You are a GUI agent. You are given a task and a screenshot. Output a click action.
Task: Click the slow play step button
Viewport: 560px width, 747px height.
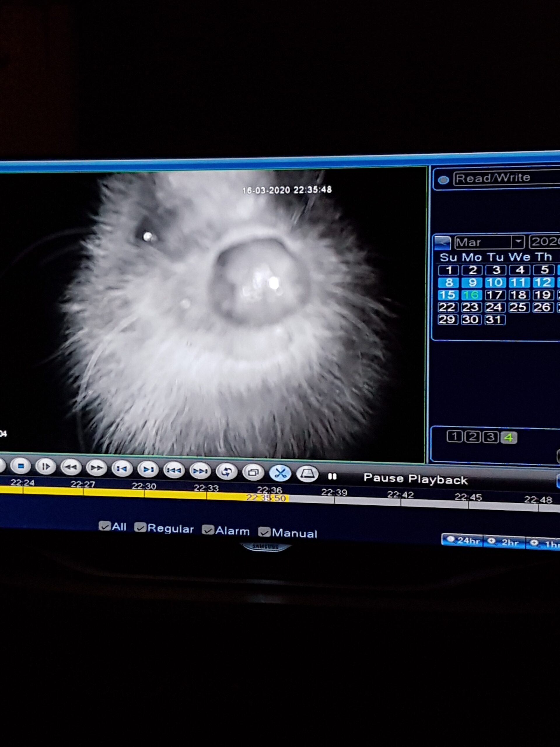[45, 467]
